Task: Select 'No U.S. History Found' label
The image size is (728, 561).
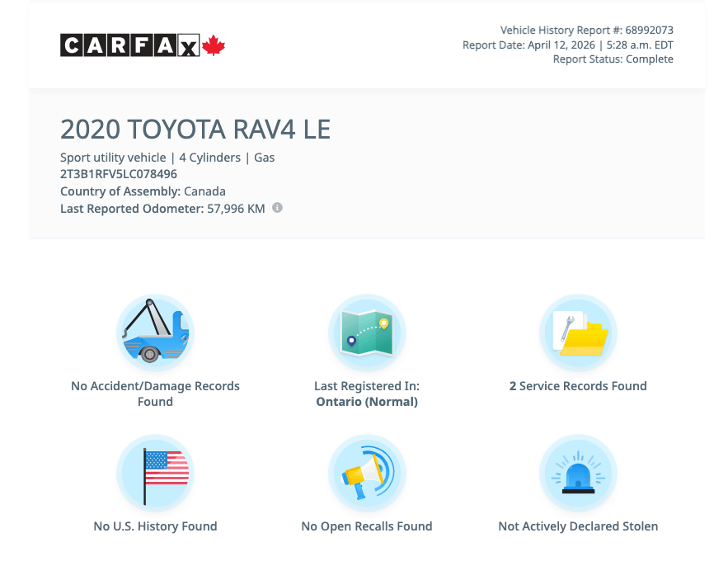Action: pos(155,526)
